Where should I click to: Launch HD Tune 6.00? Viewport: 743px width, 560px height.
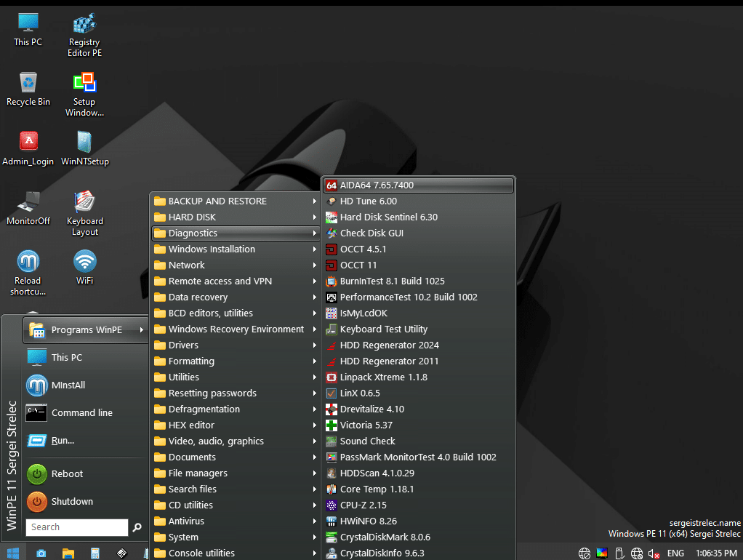[419, 201]
